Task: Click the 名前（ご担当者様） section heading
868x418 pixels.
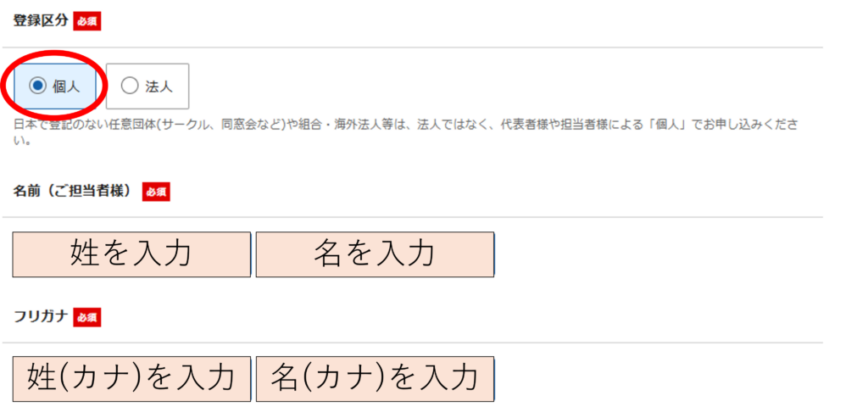Action: (x=72, y=192)
